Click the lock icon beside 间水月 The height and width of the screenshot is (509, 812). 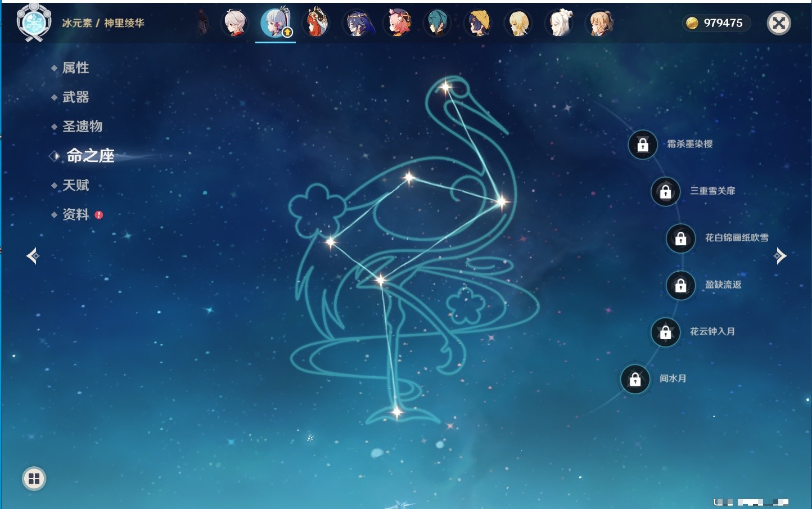[x=635, y=379]
